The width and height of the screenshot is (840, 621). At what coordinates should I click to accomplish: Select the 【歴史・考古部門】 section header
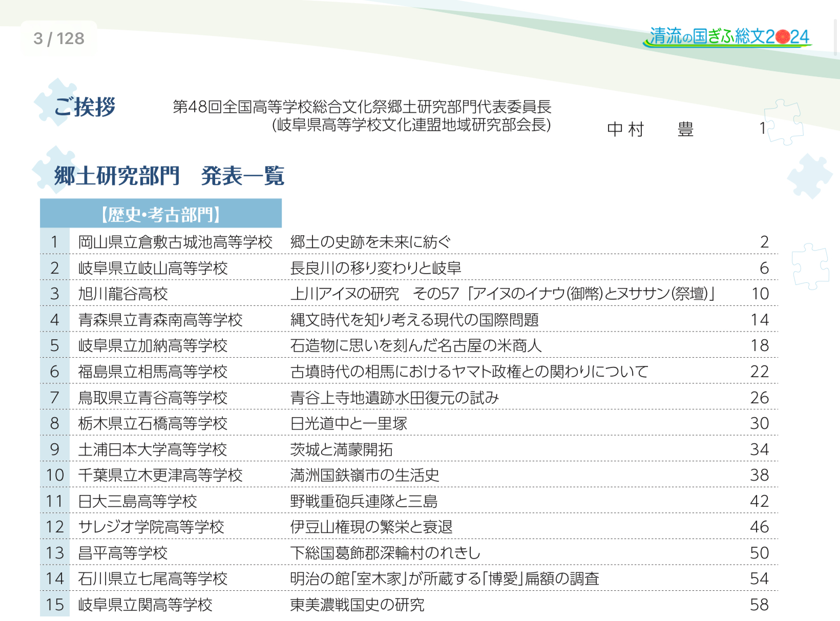[161, 214]
